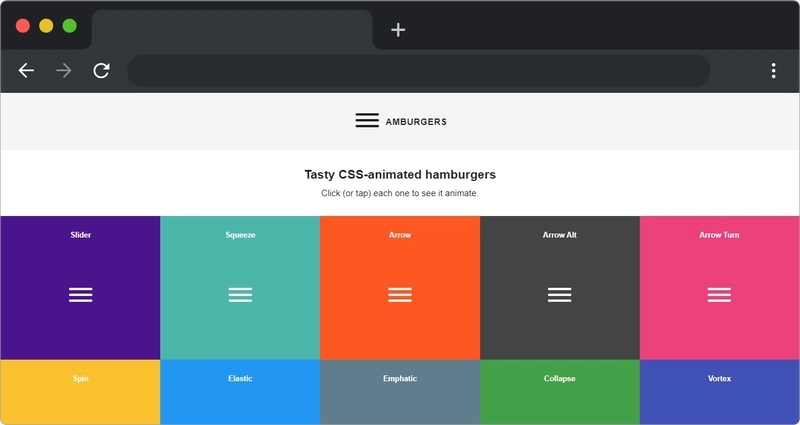Viewport: 800px width, 425px height.
Task: Open a new tab with plus icon
Action: (398, 30)
